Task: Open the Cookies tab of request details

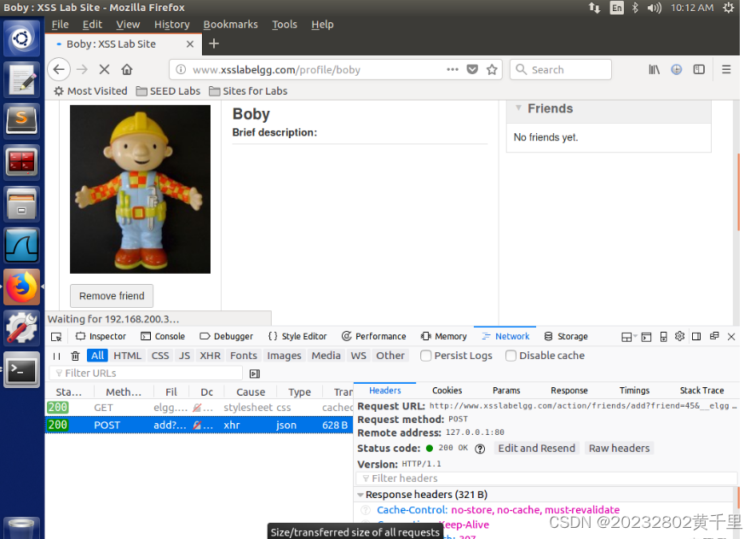Action: coord(447,391)
